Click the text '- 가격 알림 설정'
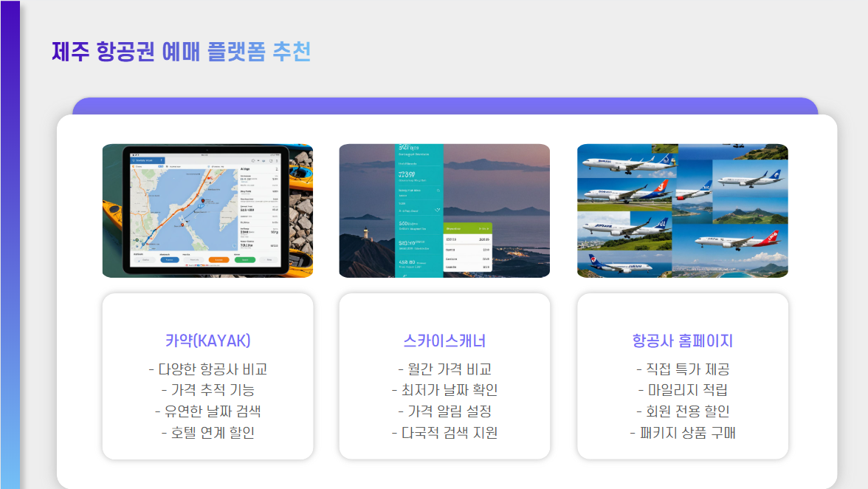The width and height of the screenshot is (868, 489). (444, 411)
